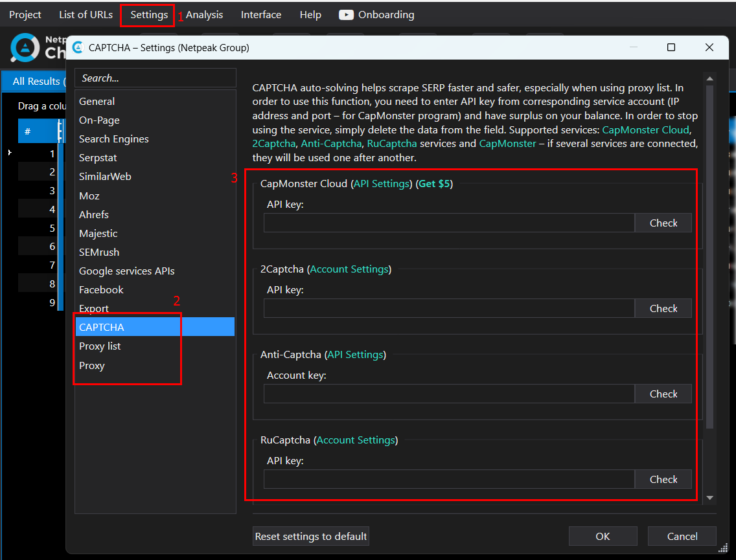Click scrollbar up arrow in settings pane
Screen dimensions: 736x560
tap(709, 79)
